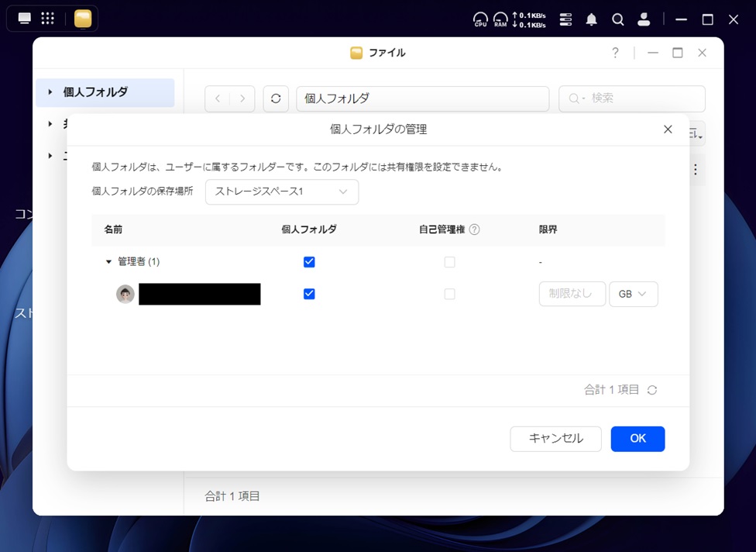The image size is (756, 552).
Task: Collapse the 管理者 (1) group
Action: [108, 261]
